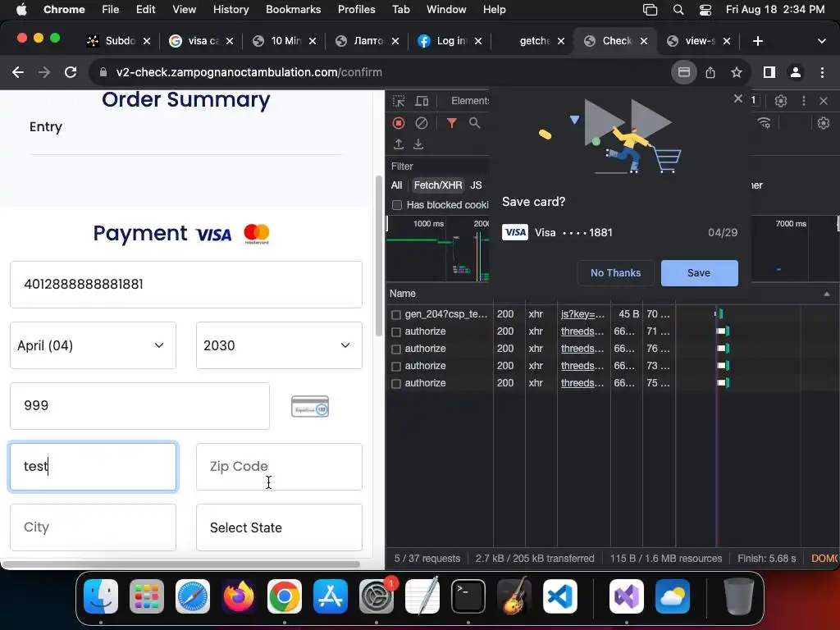The image size is (840, 630).
Task: Open the expiry month dropdown April (04)
Action: 94,345
